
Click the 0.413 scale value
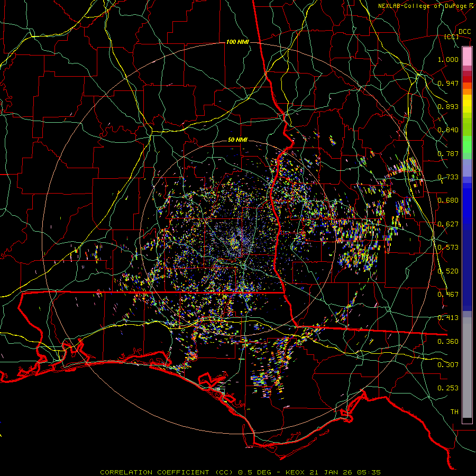(x=448, y=318)
